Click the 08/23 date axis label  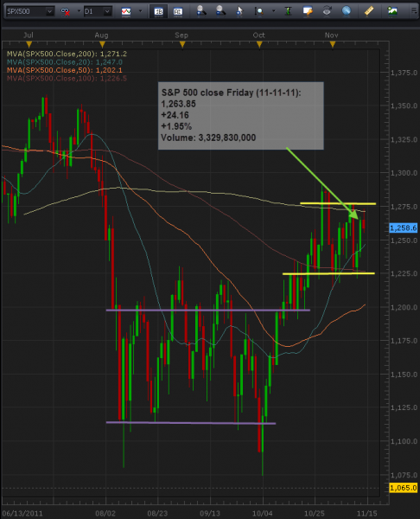coord(157,514)
